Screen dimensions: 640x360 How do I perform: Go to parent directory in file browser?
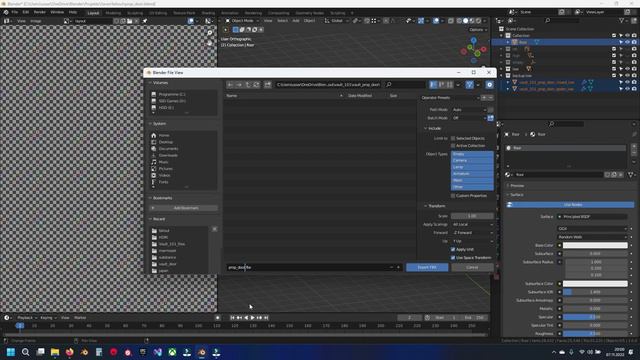coord(248,84)
